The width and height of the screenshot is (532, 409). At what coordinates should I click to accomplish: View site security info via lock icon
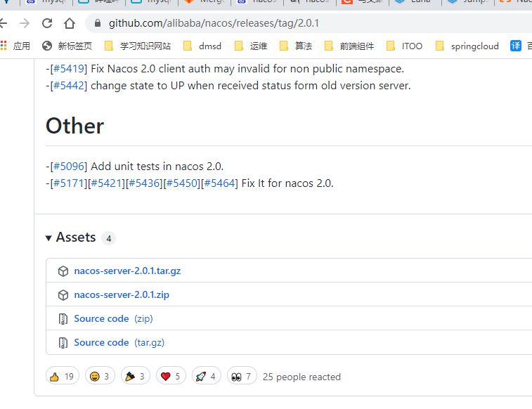point(98,23)
